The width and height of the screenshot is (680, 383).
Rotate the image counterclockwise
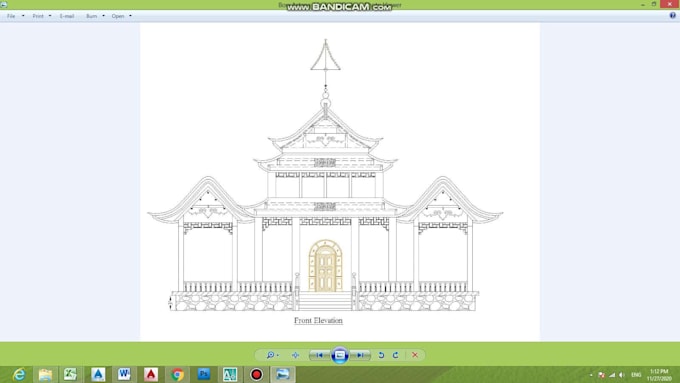(381, 355)
